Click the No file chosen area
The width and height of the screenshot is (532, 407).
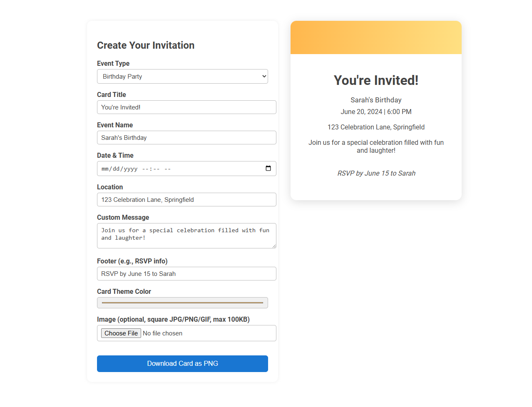(x=162, y=333)
